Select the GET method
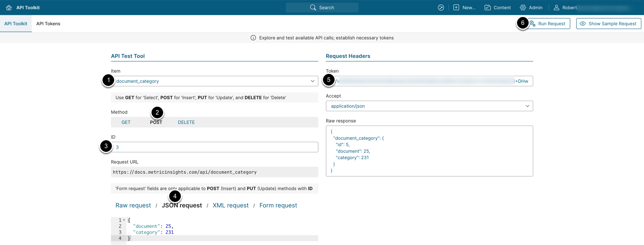Screen dimensions: 644x245 click(x=126, y=122)
